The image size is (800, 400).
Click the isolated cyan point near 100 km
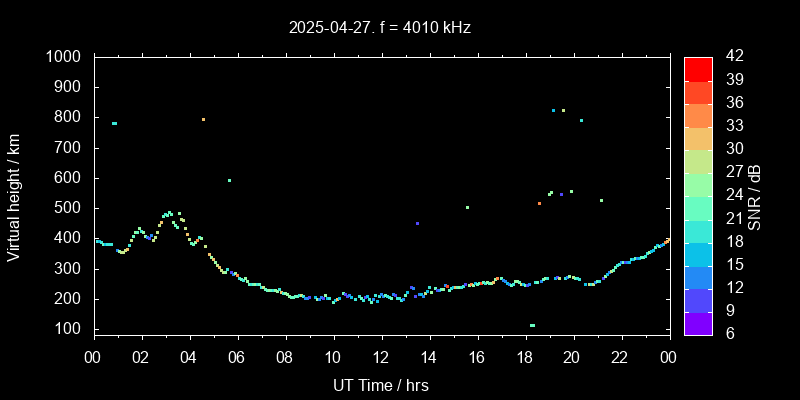click(532, 325)
